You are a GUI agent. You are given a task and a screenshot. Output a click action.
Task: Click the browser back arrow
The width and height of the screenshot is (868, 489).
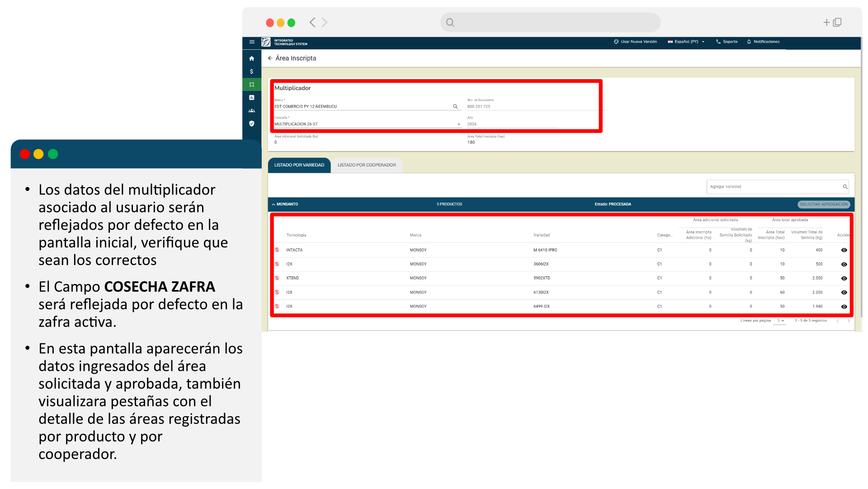click(x=312, y=23)
